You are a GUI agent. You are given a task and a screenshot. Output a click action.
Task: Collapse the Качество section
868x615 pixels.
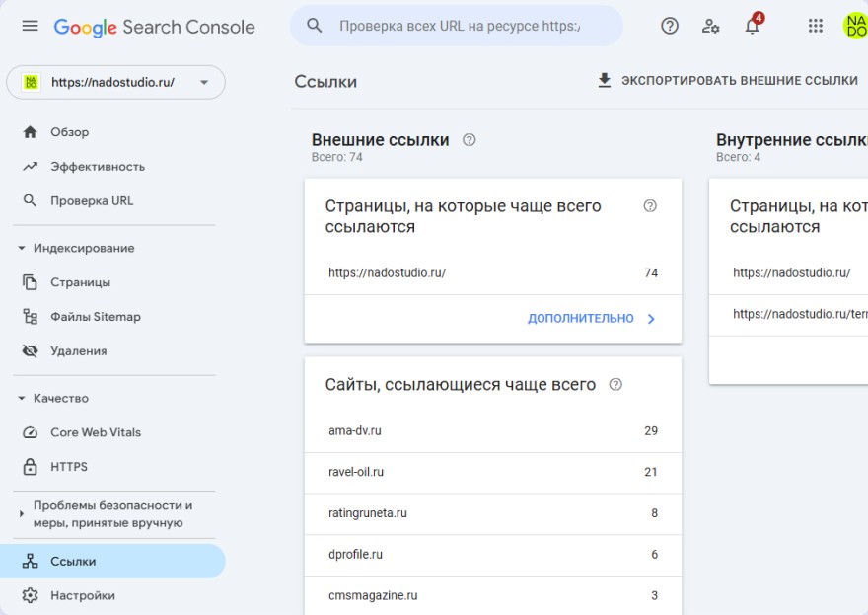pos(22,399)
